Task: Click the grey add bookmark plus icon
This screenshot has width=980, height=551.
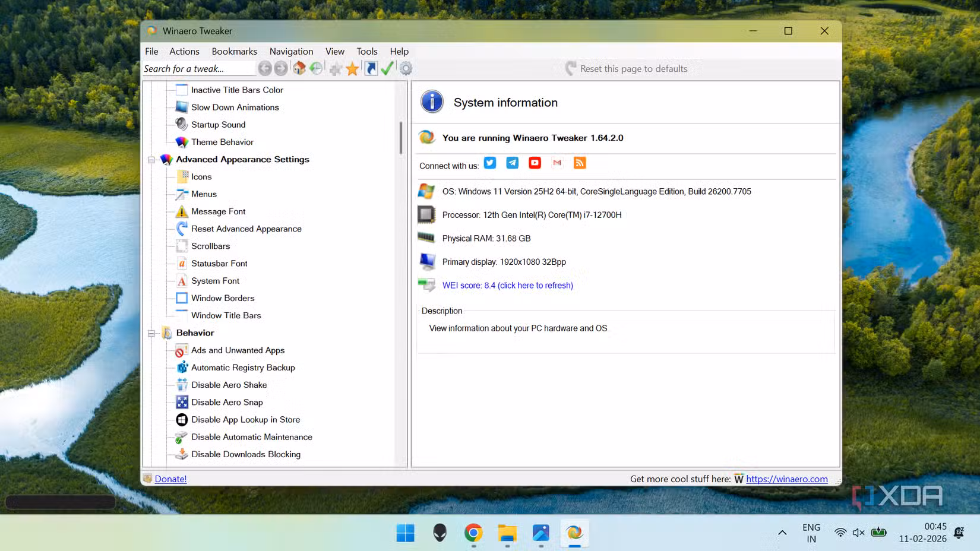Action: click(x=336, y=69)
